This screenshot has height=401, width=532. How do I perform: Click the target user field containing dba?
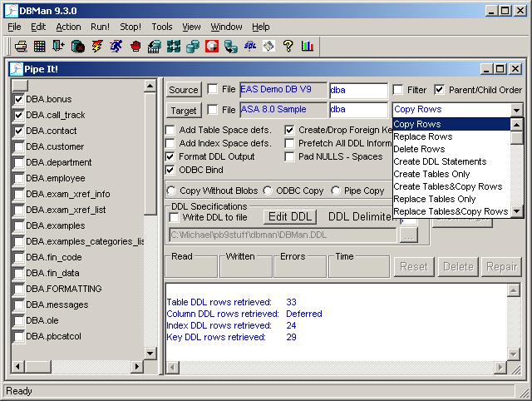pos(357,110)
